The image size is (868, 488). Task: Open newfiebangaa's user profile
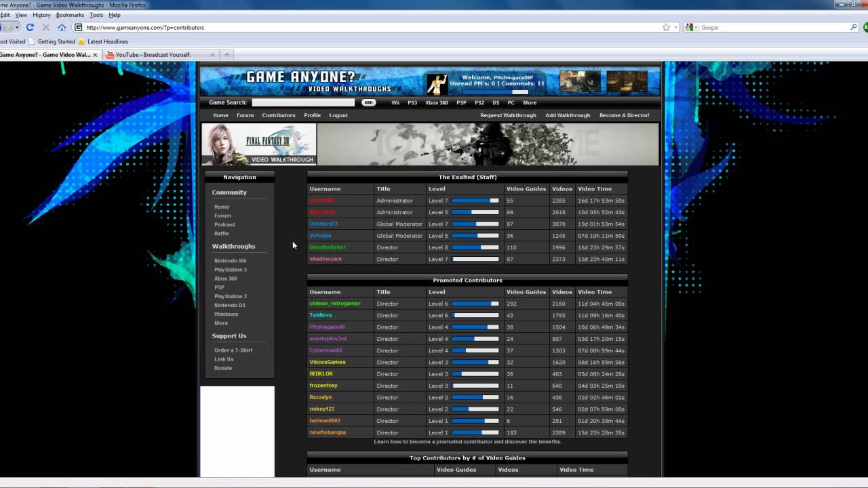(x=328, y=432)
